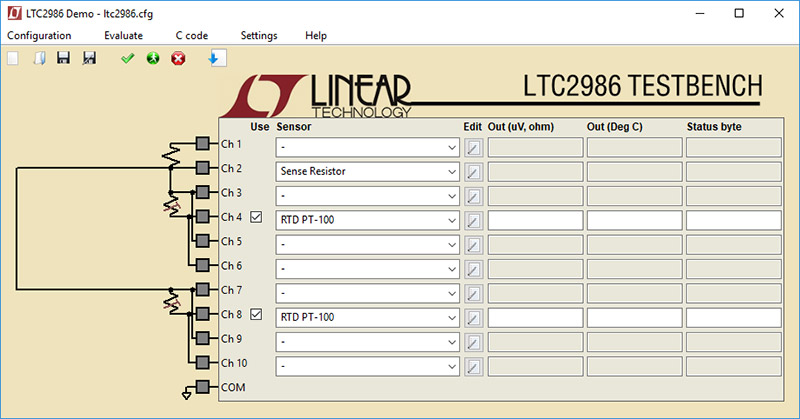This screenshot has height=419, width=800.
Task: Click the Edit button for Ch 4
Action: (x=474, y=220)
